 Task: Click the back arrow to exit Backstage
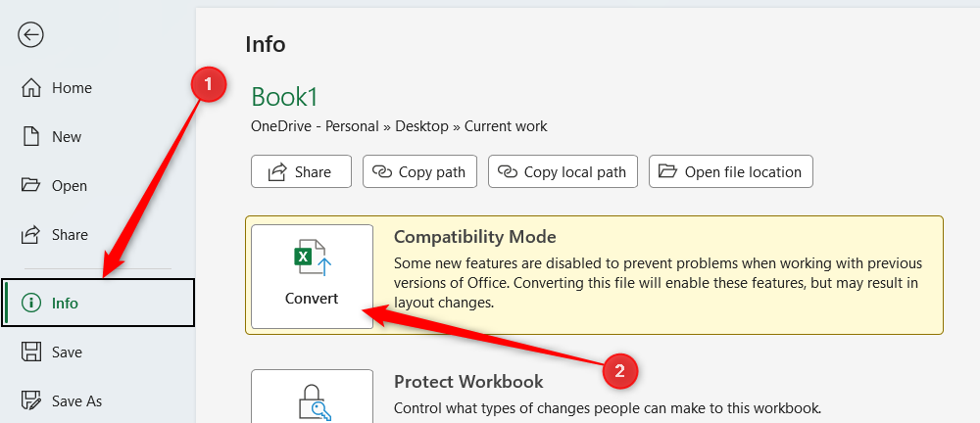[30, 35]
